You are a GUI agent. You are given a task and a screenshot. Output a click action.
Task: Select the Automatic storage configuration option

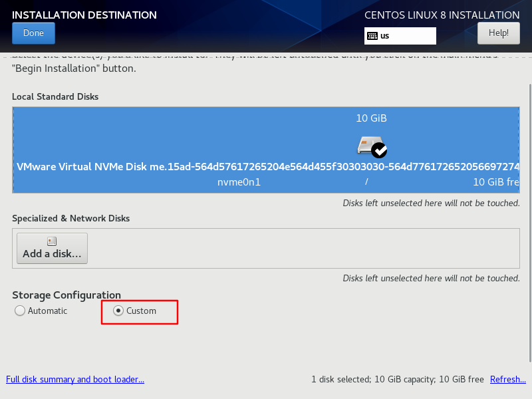(41, 311)
